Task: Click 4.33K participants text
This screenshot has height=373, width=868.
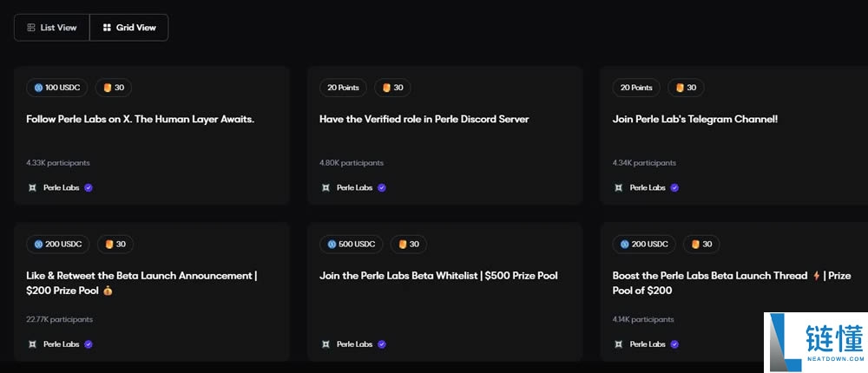Action: [57, 163]
